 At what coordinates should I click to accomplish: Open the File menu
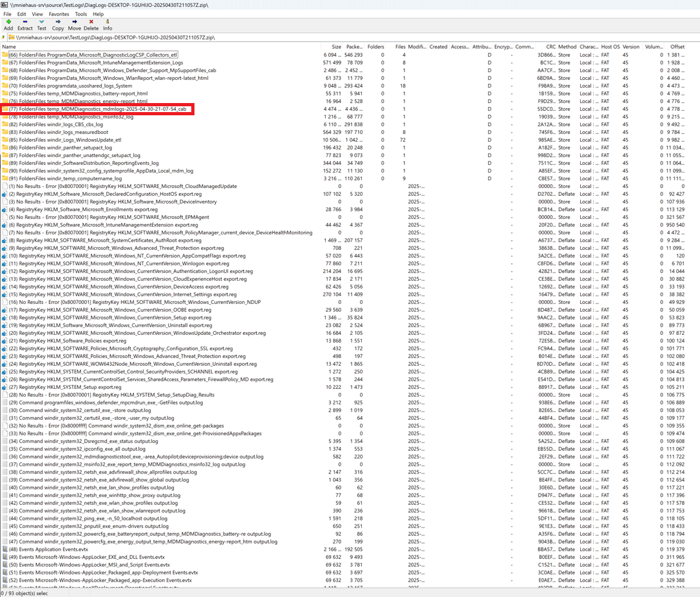pyautogui.click(x=7, y=14)
